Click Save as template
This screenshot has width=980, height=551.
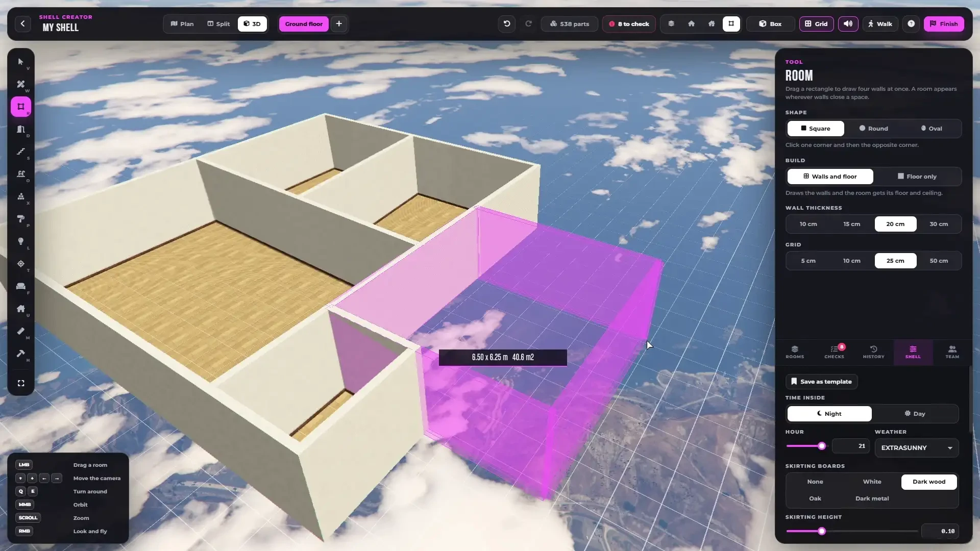click(821, 382)
